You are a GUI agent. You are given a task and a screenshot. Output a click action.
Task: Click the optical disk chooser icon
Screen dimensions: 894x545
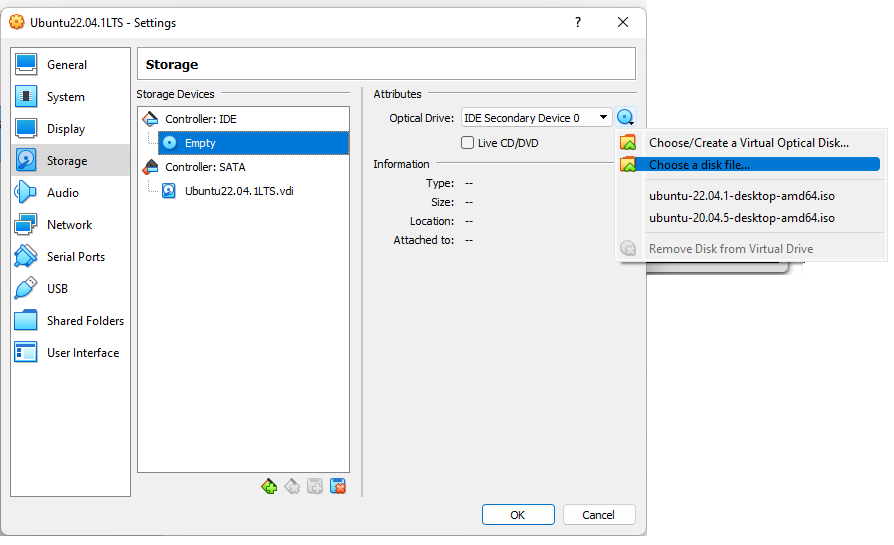click(626, 118)
